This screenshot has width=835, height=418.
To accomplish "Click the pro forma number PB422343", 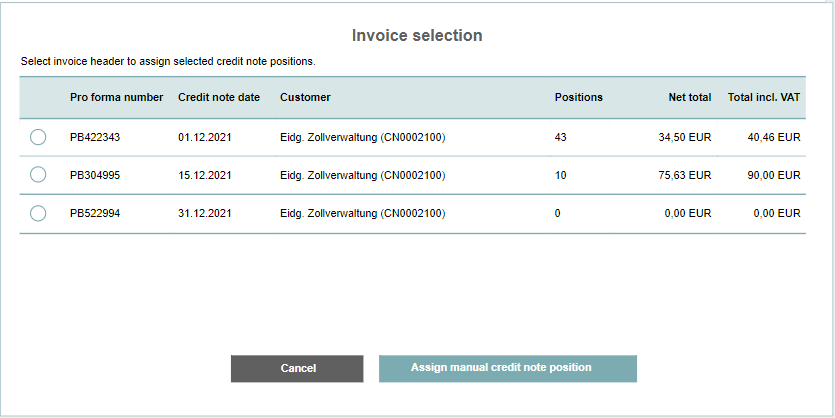I will click(95, 138).
